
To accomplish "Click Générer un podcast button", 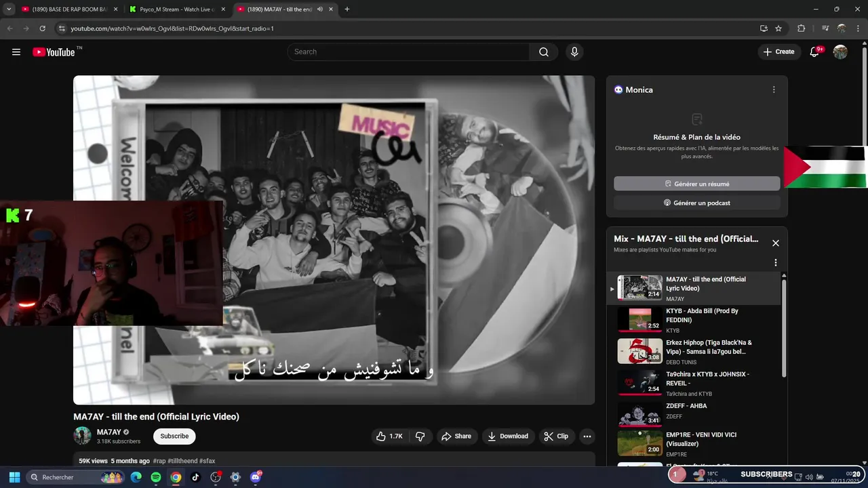I will click(697, 203).
